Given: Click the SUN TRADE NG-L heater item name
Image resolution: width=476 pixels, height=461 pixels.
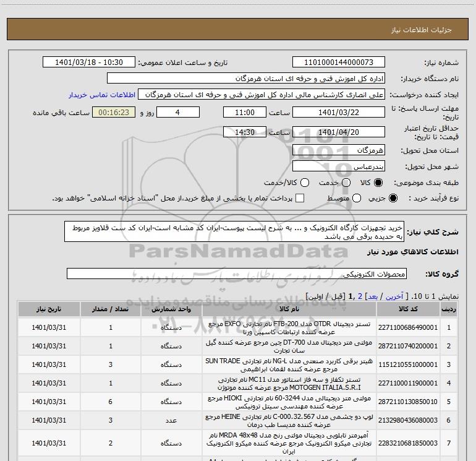Looking at the screenshot, I should [289, 364].
